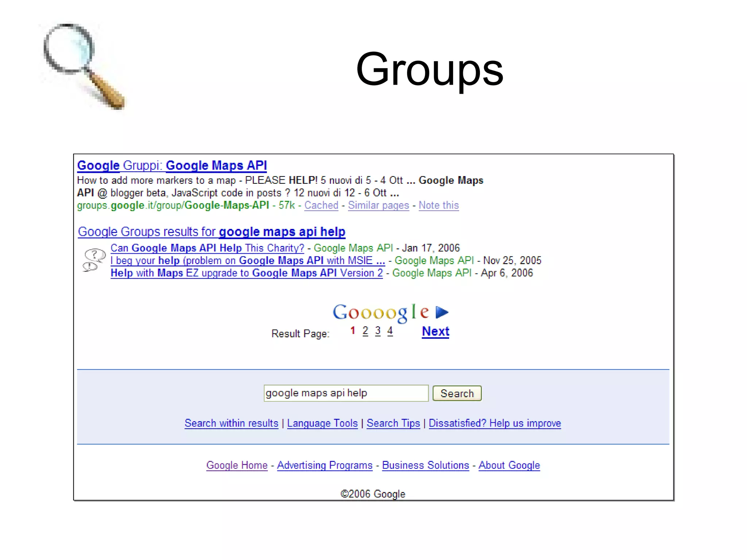Click the Note this link
Viewport: 747px width, 560px height.
pos(438,205)
